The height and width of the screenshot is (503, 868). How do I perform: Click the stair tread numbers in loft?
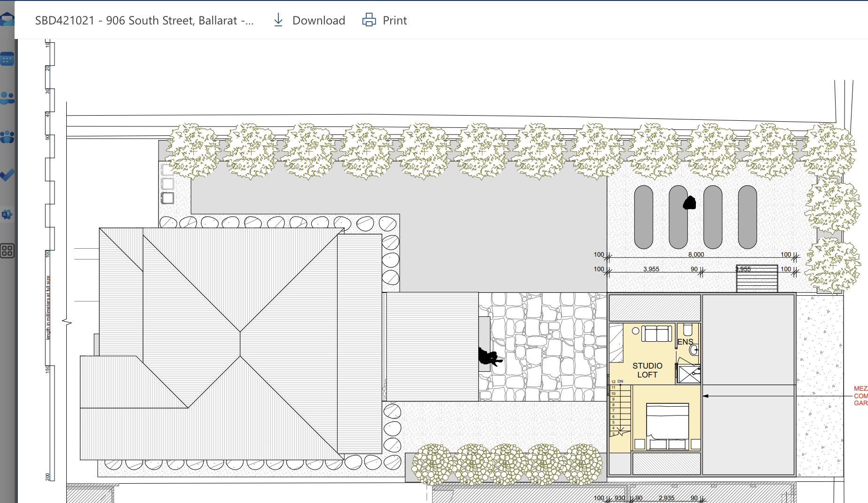pyautogui.click(x=613, y=408)
